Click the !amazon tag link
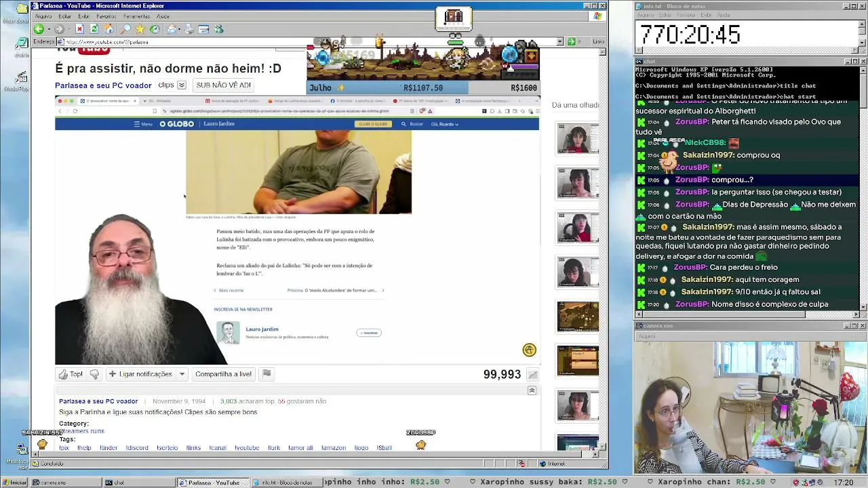Image resolution: width=868 pixels, height=488 pixels. click(x=334, y=448)
